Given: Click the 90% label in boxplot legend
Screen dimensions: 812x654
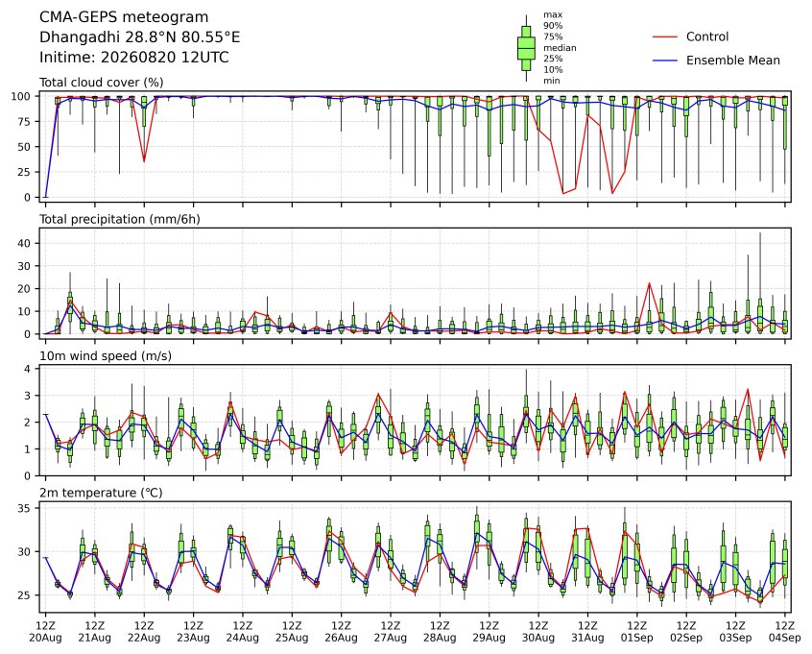Looking at the screenshot, I should tap(553, 26).
